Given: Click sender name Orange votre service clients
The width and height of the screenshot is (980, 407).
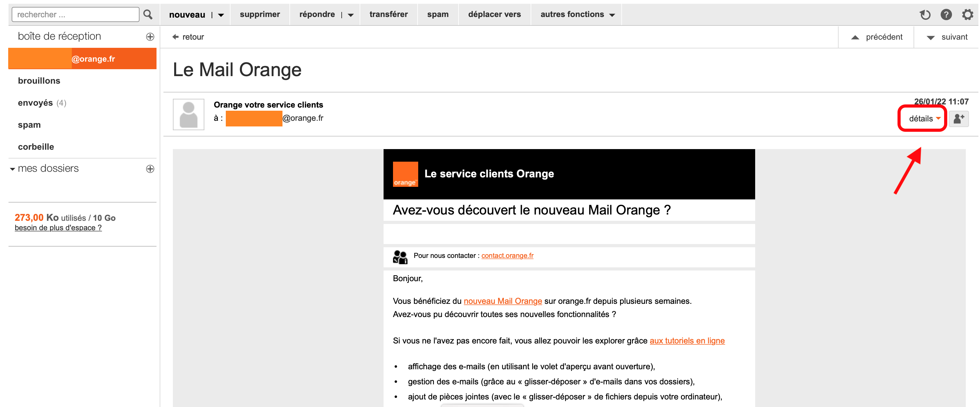Looking at the screenshot, I should pyautogui.click(x=268, y=104).
